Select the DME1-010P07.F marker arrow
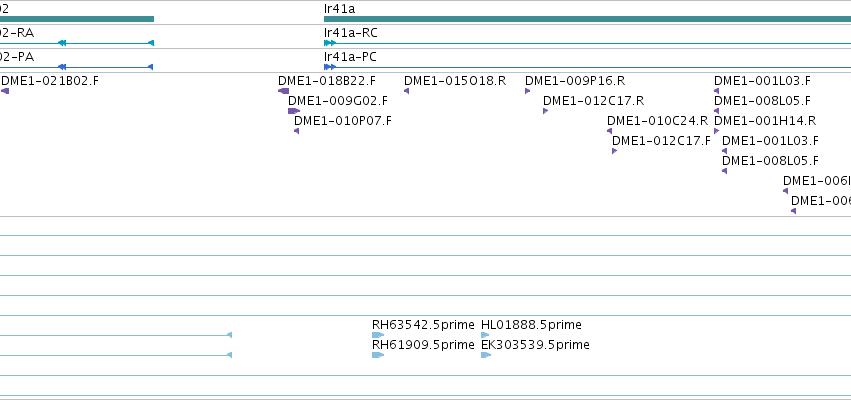The width and height of the screenshot is (851, 400). 296,131
